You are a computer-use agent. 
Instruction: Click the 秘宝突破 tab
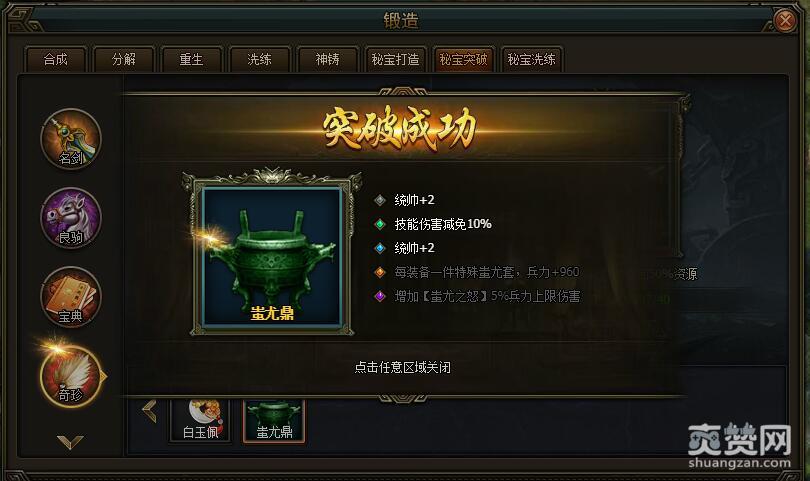click(463, 59)
